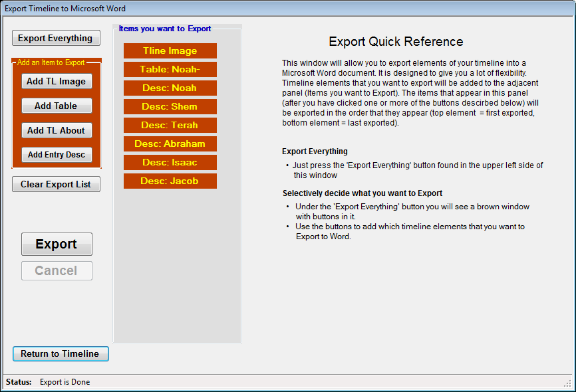This screenshot has width=576, height=392.
Task: Pick the Desc: Abraham export item
Action: tap(170, 144)
